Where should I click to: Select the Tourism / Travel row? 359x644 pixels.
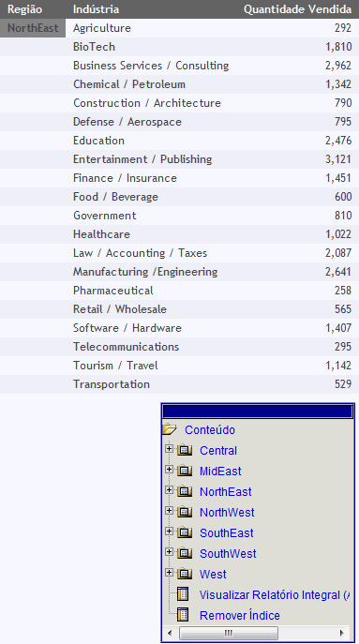(x=115, y=366)
